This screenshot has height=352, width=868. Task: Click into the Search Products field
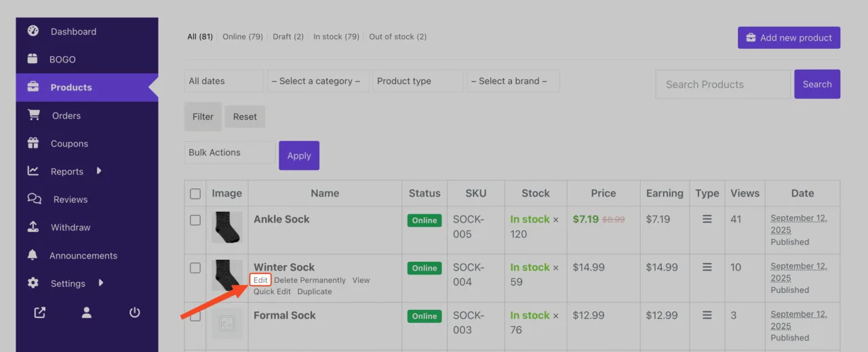723,84
